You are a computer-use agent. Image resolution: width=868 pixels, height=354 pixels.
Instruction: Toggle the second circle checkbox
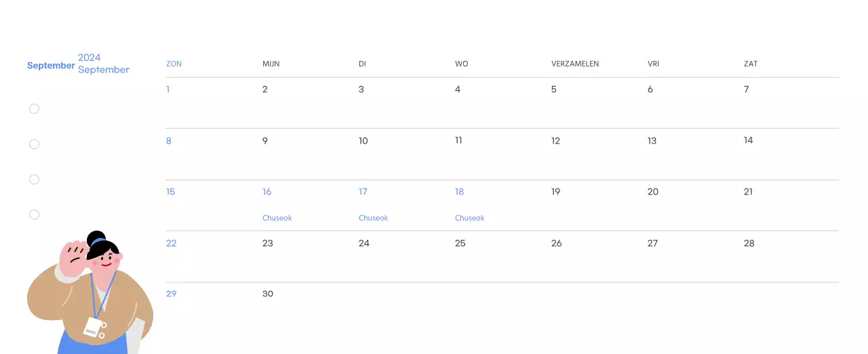coord(34,144)
